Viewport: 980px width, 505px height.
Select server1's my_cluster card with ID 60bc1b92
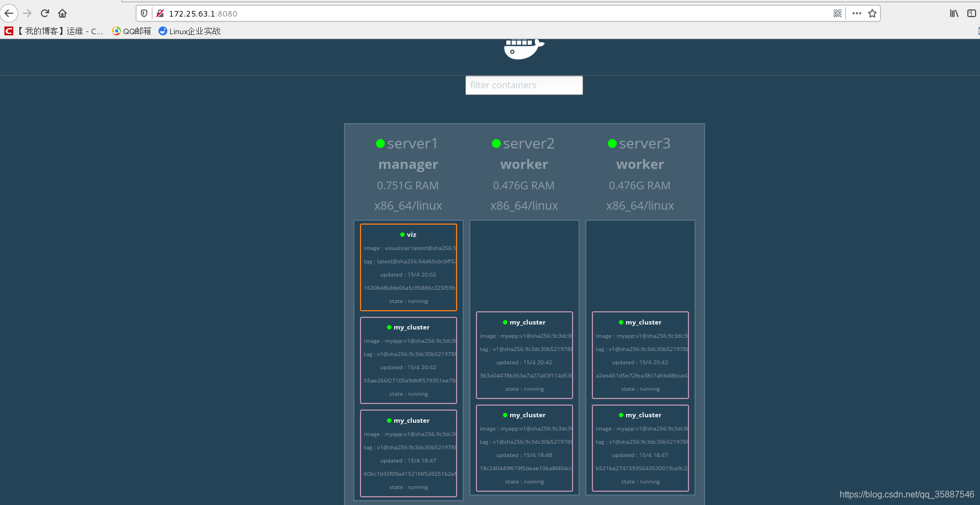[409, 453]
